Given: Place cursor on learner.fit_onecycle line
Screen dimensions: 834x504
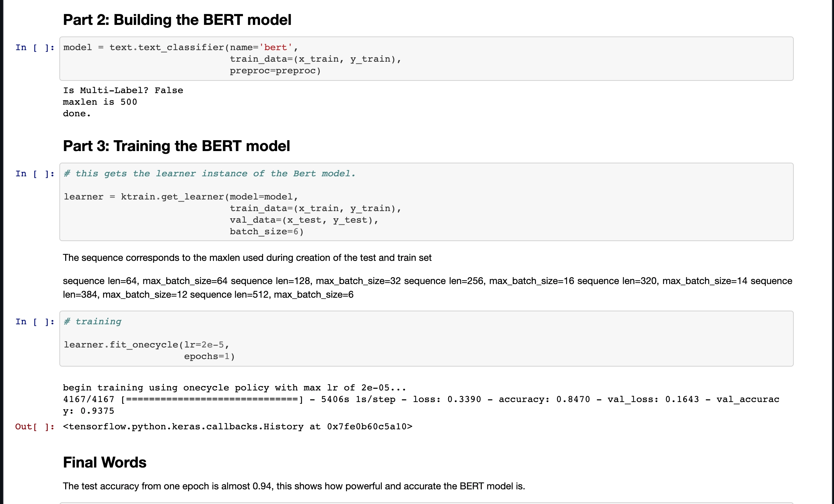Looking at the screenshot, I should [x=147, y=345].
